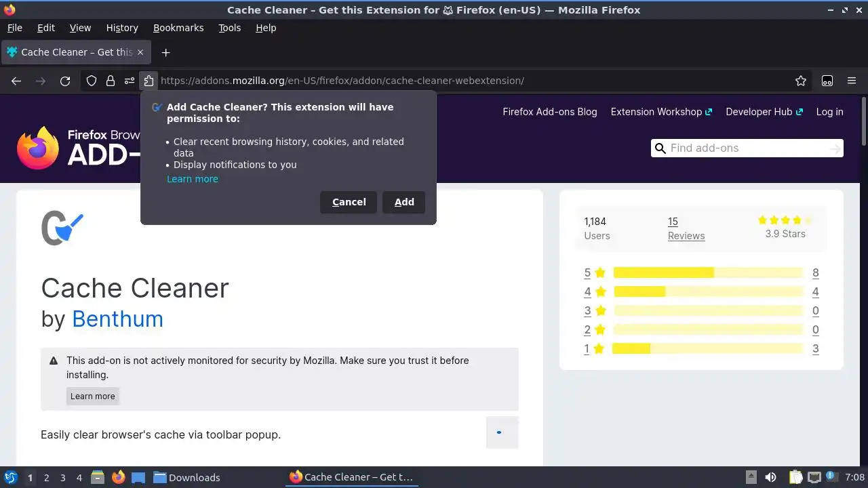Open the clipboard tray icon
The height and width of the screenshot is (488, 868).
[795, 477]
